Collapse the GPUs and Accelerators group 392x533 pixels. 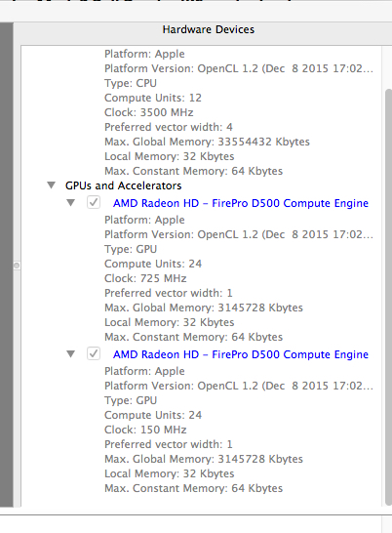coord(52,185)
